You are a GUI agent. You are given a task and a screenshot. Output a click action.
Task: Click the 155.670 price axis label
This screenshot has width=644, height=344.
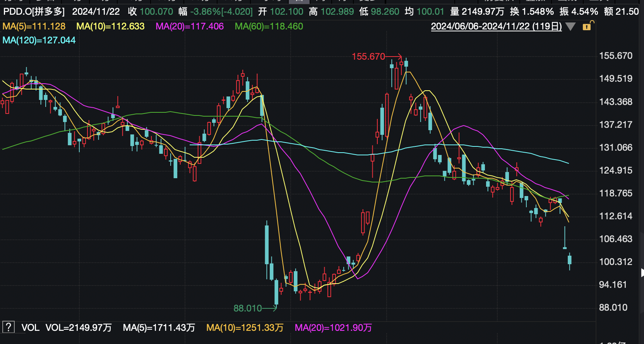point(616,56)
